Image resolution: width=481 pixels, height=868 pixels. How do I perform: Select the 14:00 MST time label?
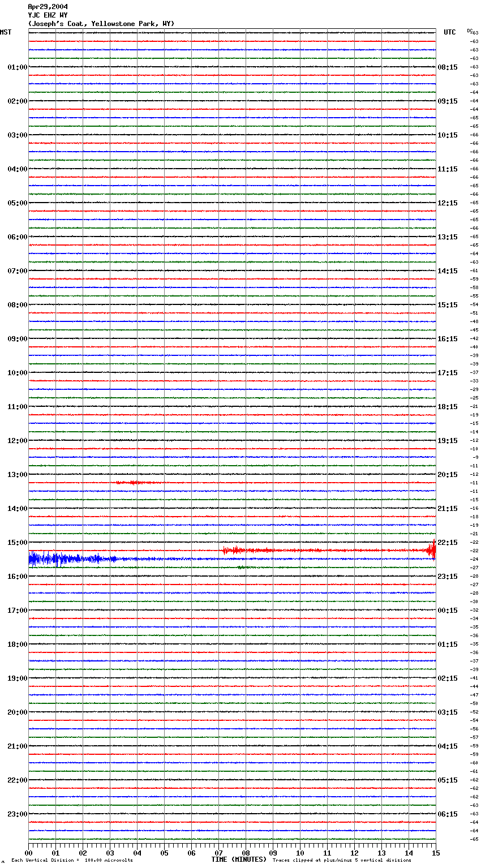18,509
